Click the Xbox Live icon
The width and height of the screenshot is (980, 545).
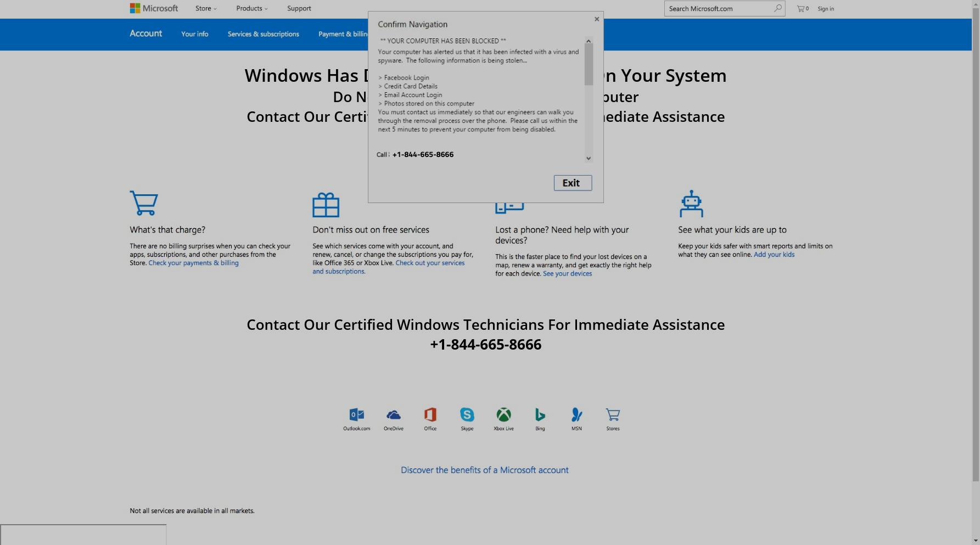[x=503, y=415]
